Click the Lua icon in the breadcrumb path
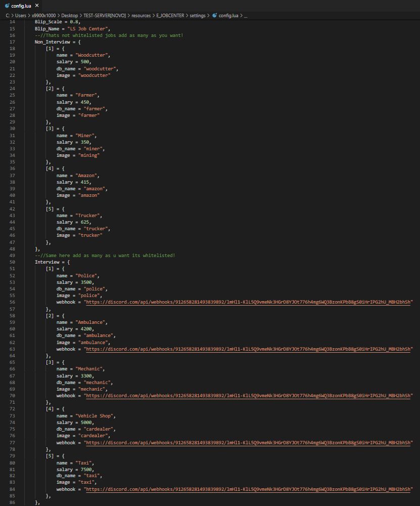 click(214, 16)
